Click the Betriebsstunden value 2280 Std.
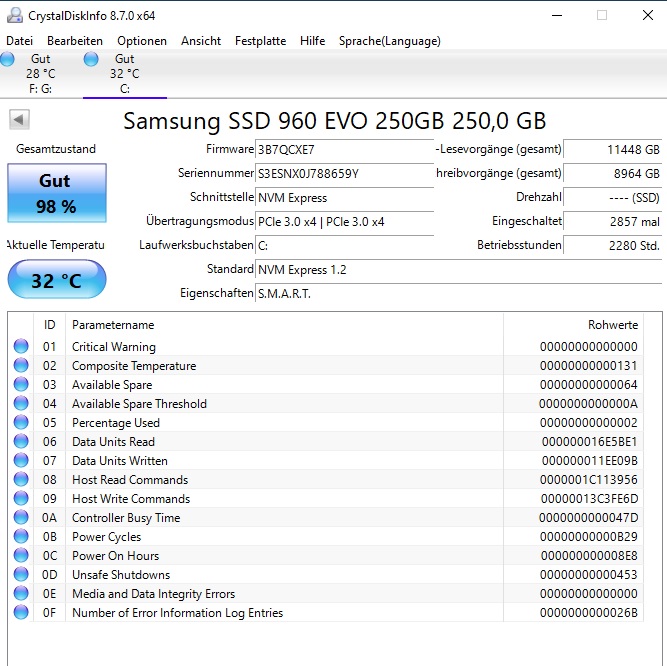Viewport: 667px width, 666px height. point(613,246)
